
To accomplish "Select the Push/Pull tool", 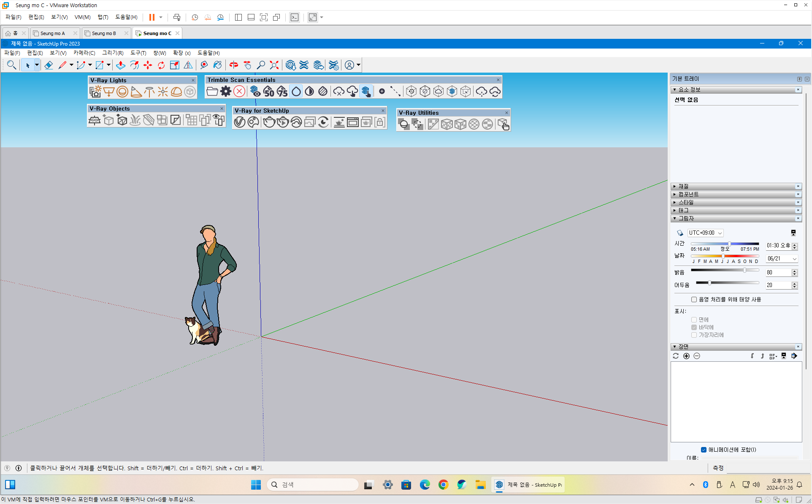I will pyautogui.click(x=121, y=65).
